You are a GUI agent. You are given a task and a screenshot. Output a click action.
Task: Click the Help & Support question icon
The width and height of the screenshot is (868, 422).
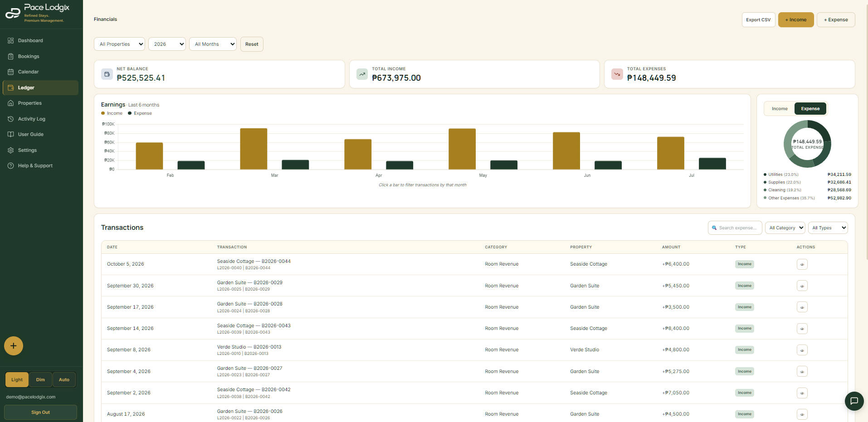tap(10, 166)
